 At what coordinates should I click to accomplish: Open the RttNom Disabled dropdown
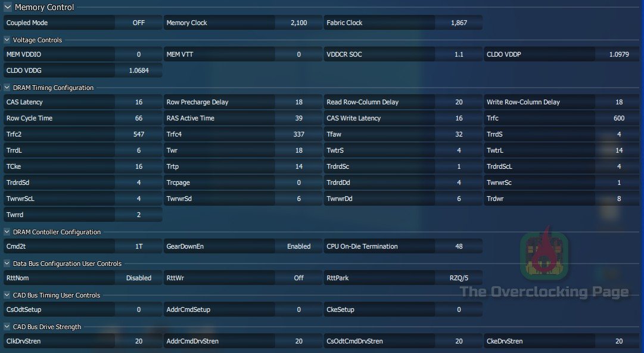(x=138, y=278)
